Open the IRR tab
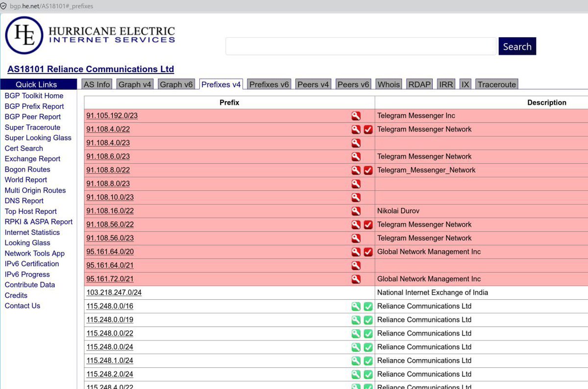Viewport: 588px width, 389px height. tap(446, 84)
